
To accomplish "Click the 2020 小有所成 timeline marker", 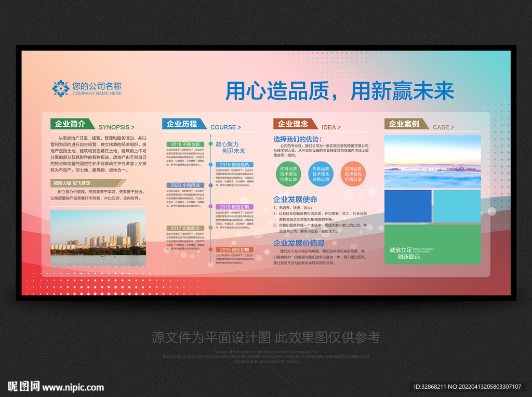I will (x=187, y=185).
